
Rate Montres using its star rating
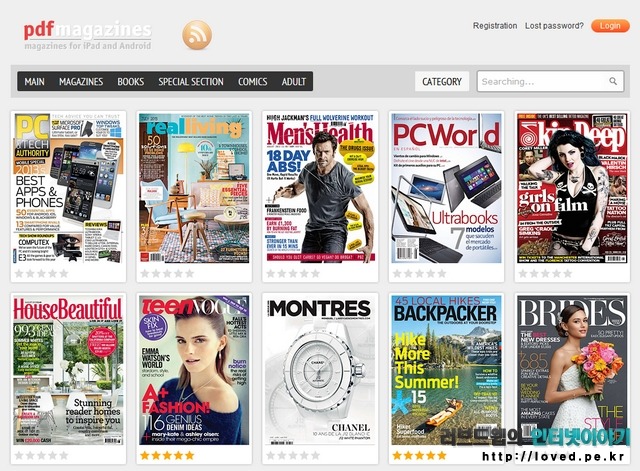[x=293, y=455]
